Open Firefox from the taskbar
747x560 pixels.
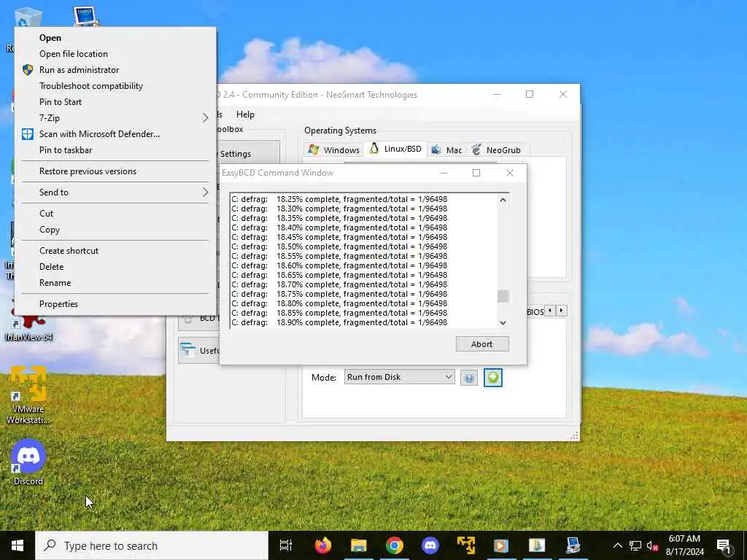(322, 545)
